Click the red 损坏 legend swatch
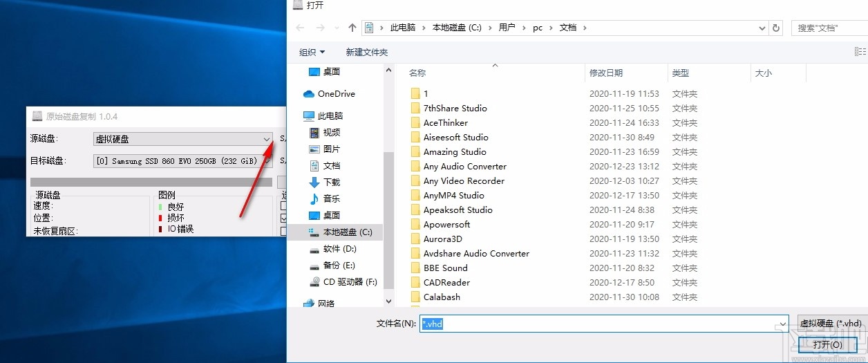Viewport: 868px width, 363px height. pos(160,218)
